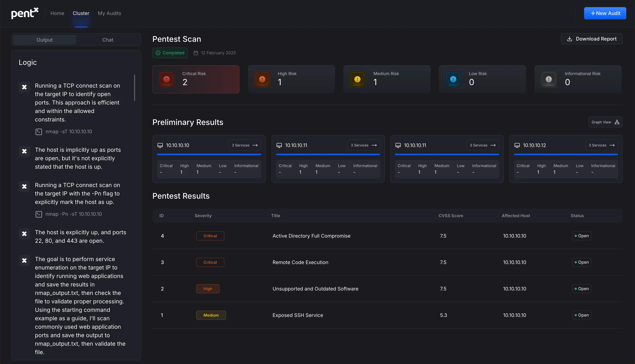Switch to Graph View
This screenshot has width=635, height=364.
pyautogui.click(x=605, y=122)
